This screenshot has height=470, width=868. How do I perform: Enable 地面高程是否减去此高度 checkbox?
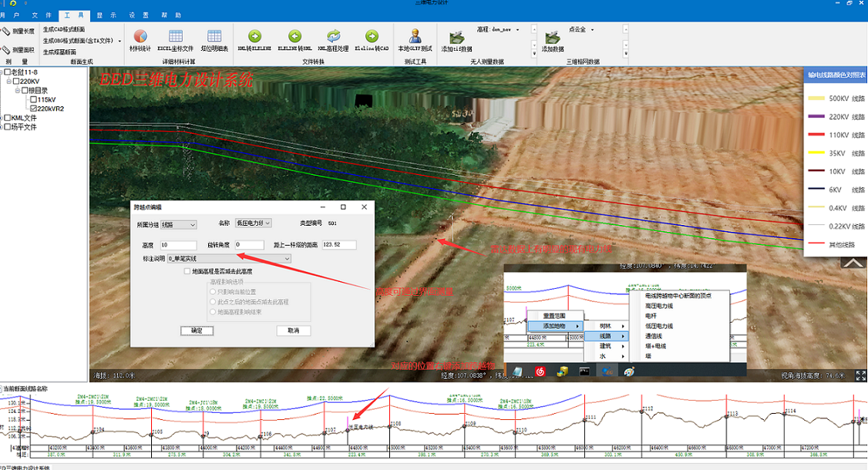click(187, 271)
